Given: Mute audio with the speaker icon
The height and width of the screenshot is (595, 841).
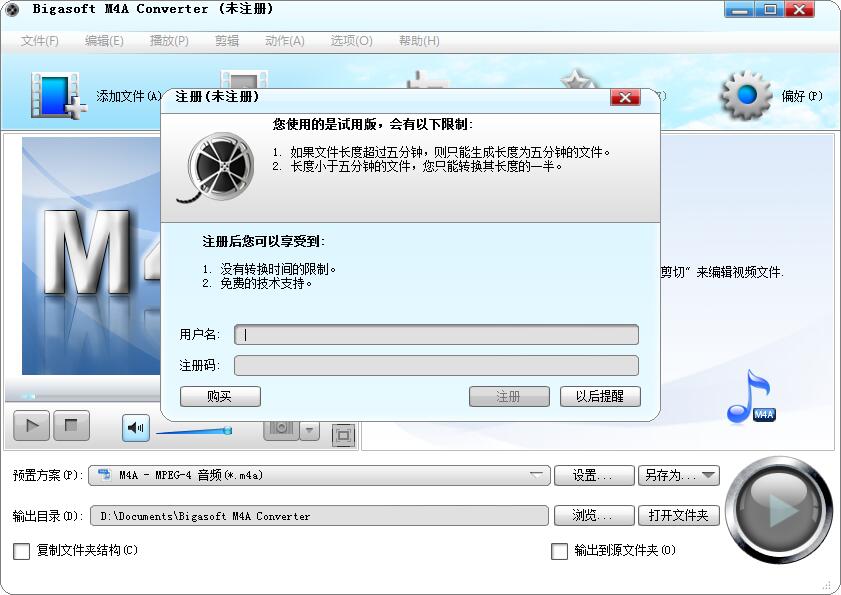Looking at the screenshot, I should click(x=135, y=428).
